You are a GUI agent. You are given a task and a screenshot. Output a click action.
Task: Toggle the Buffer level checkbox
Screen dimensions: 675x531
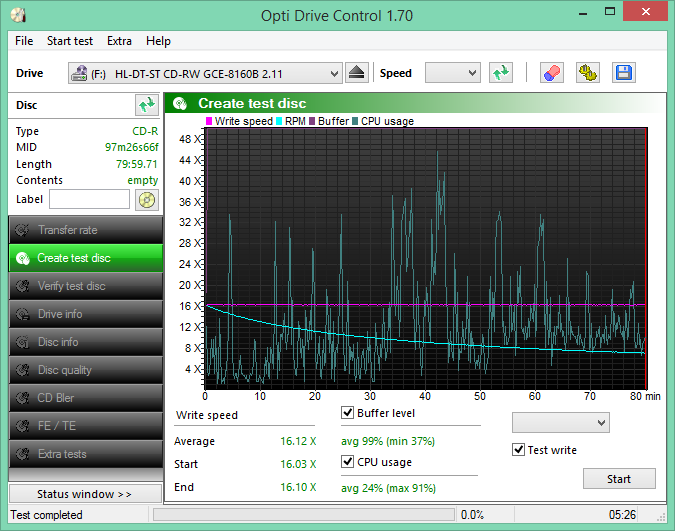[347, 413]
